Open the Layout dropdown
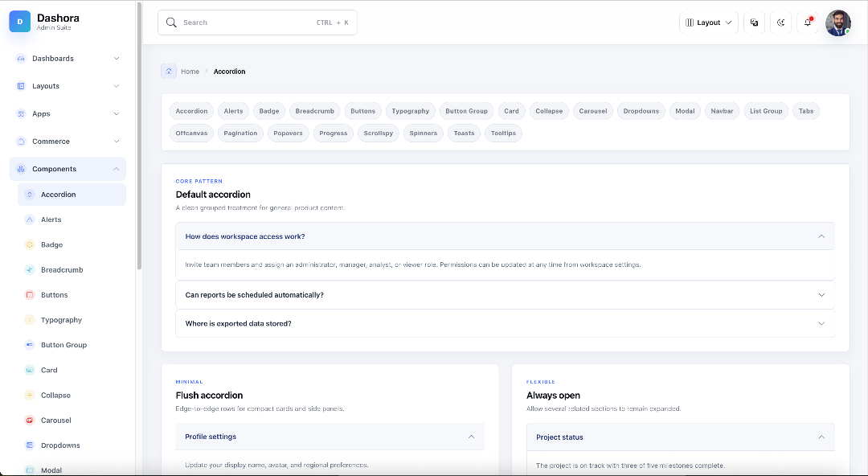The height and width of the screenshot is (476, 868). point(709,23)
